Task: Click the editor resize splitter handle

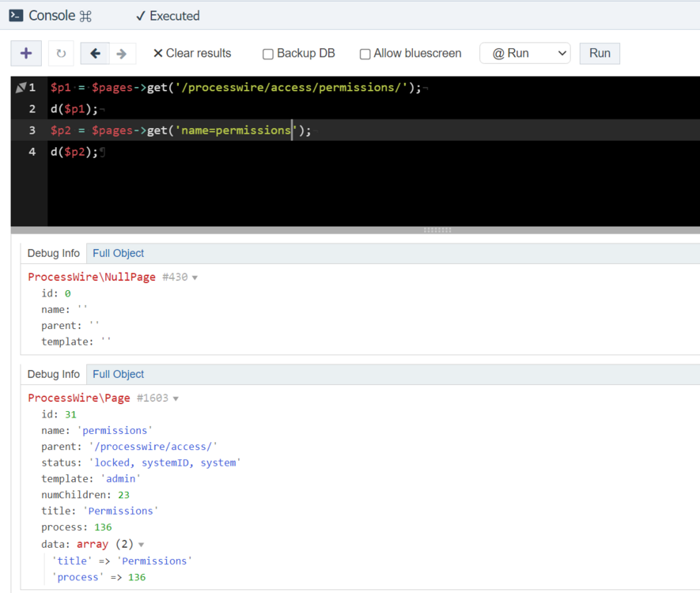Action: (x=437, y=230)
